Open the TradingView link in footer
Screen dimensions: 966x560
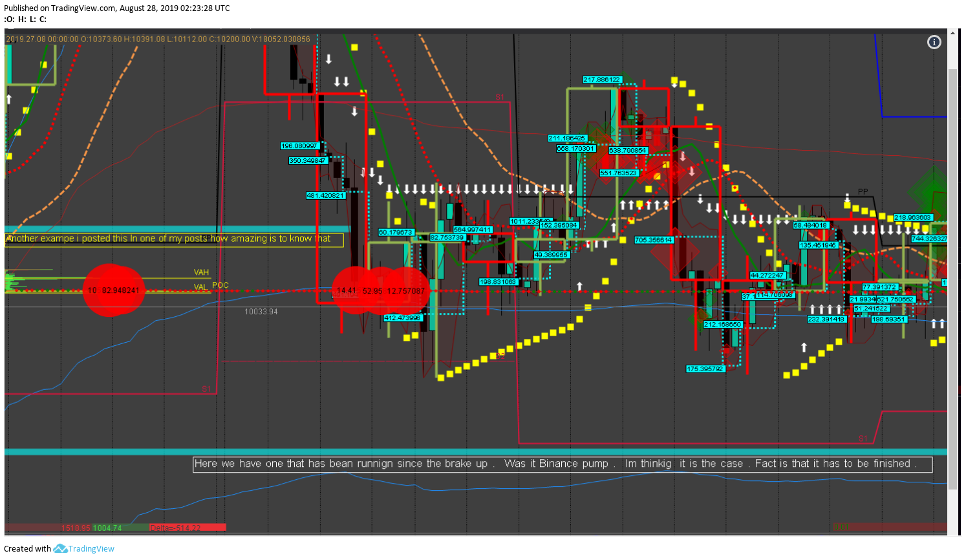point(91,548)
